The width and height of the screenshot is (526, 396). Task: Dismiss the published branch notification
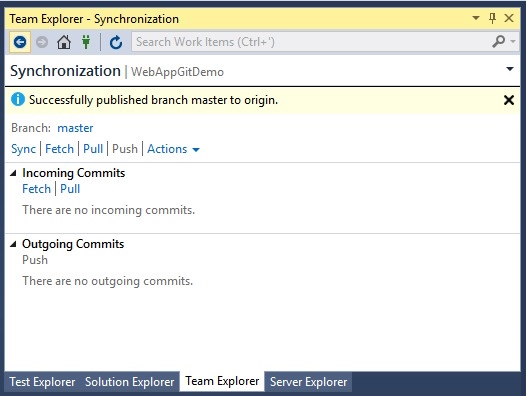click(x=509, y=100)
